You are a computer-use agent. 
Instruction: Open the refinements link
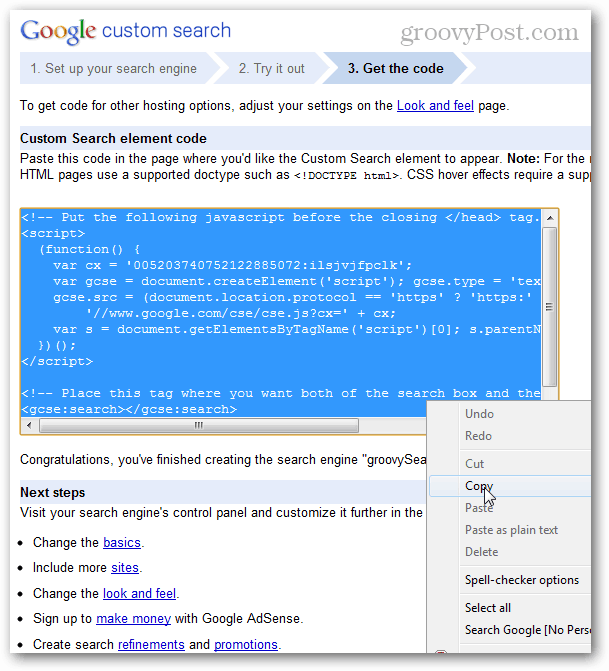click(151, 644)
